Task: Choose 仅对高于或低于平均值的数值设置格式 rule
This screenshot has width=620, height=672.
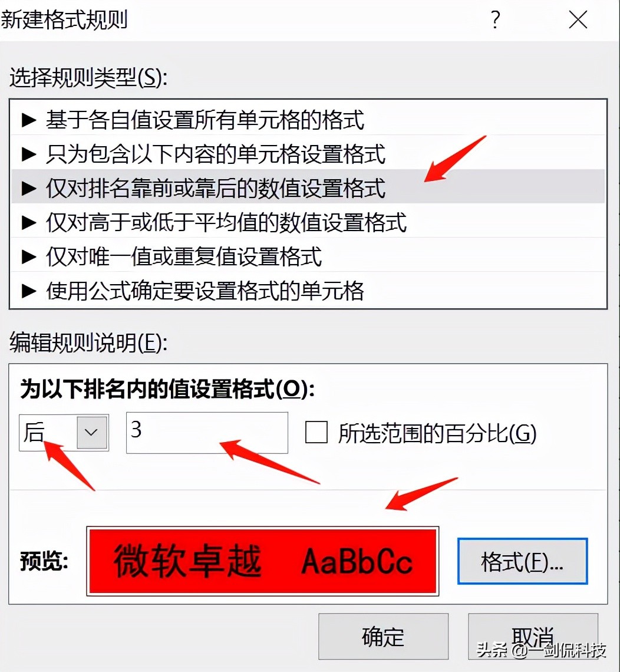Action: (308, 222)
